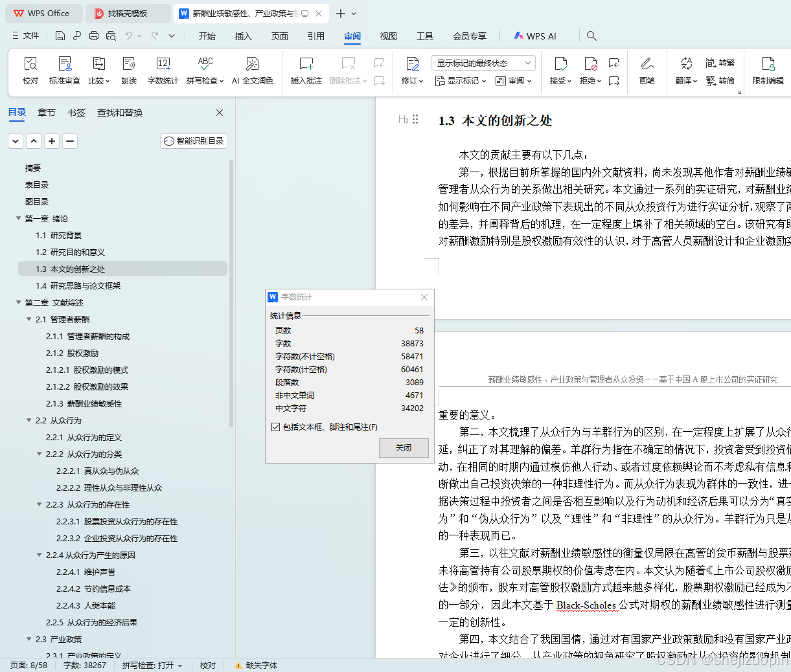This screenshot has width=791, height=672.
Task: Collapse 2.2.2 从众行为的分类 node
Action: 40,454
